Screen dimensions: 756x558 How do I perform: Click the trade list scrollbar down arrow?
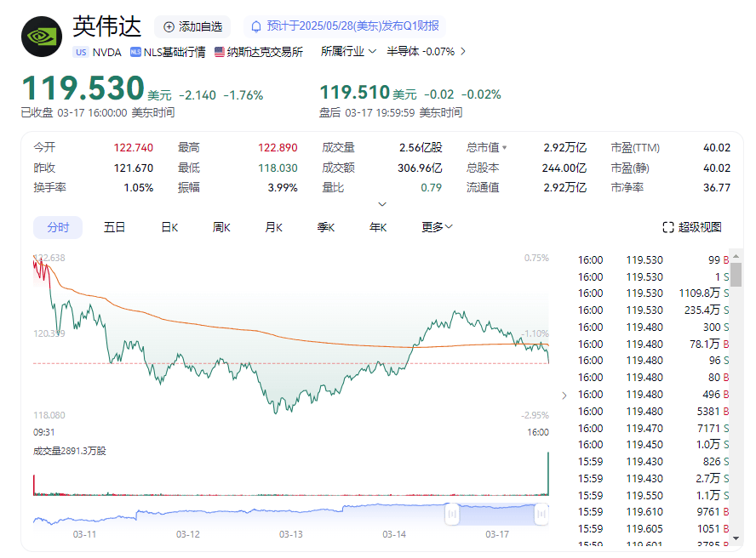(x=736, y=538)
